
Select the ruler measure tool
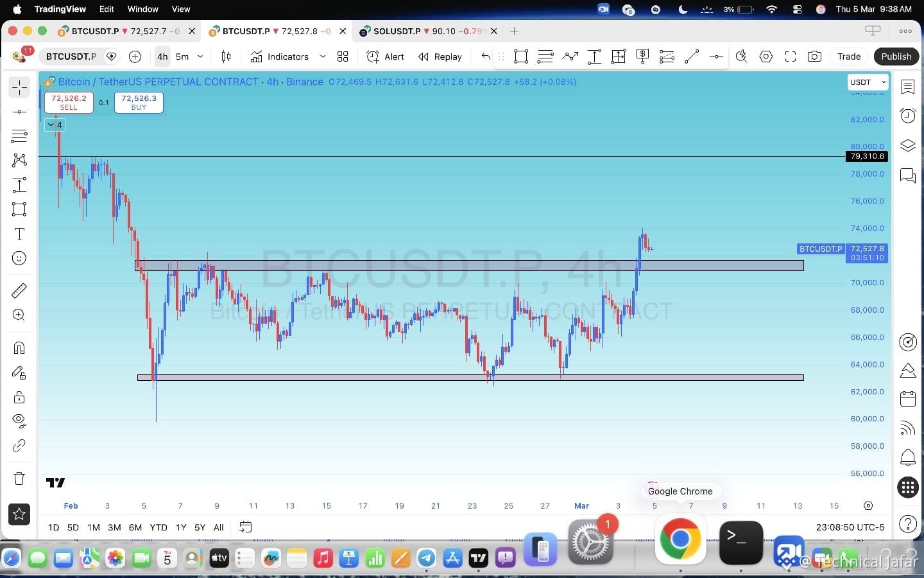click(19, 291)
